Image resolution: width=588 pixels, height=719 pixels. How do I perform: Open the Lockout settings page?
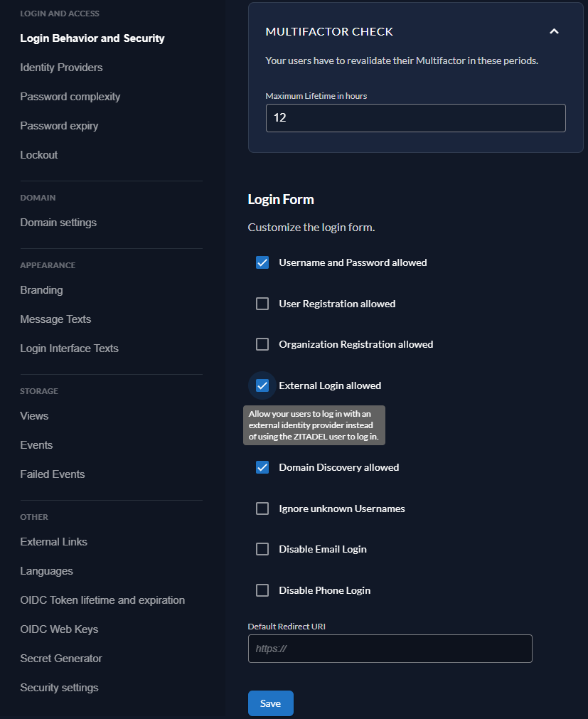39,155
